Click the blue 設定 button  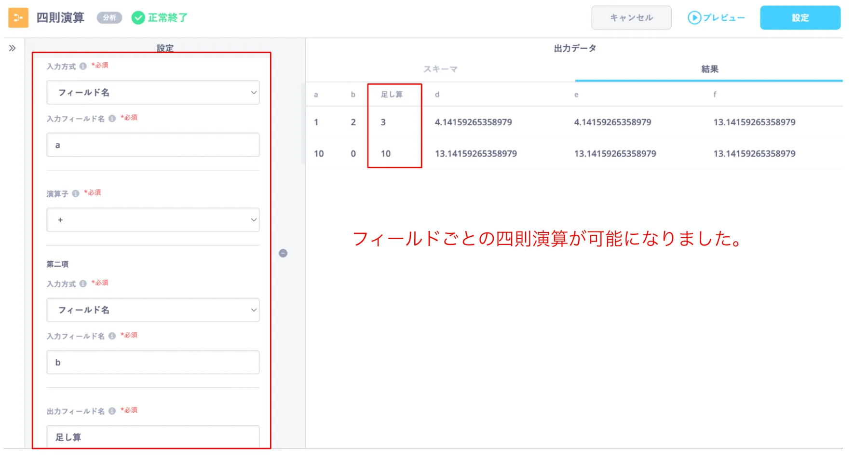tap(800, 18)
